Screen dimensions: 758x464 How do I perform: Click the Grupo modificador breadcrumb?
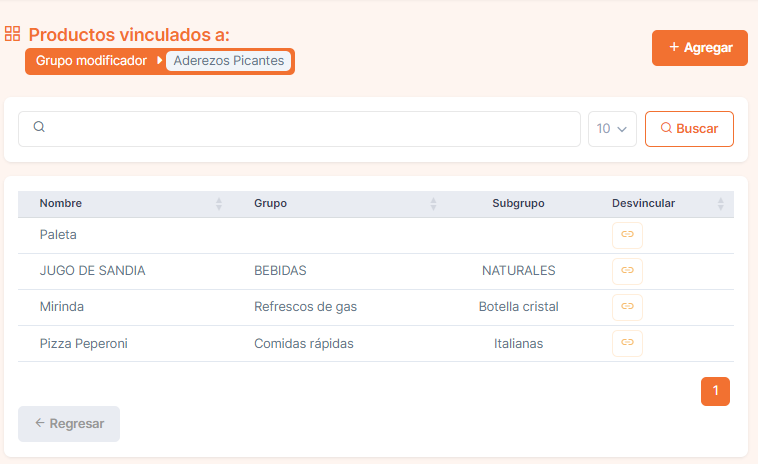(x=91, y=61)
